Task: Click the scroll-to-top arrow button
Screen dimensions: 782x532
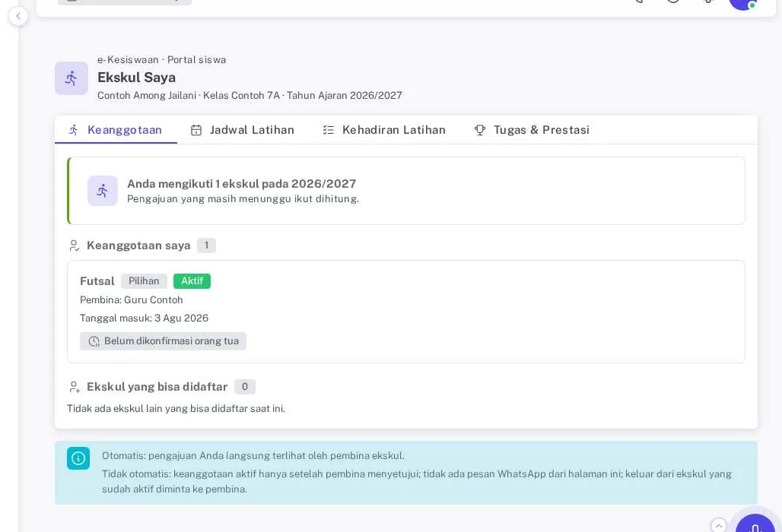Action: tap(718, 525)
